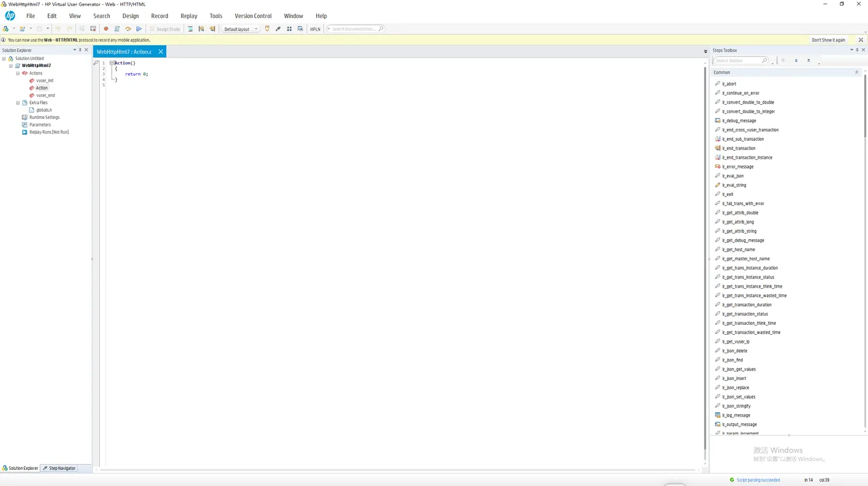Viewport: 868px width, 486px height.
Task: Switch to the Step Navigator tab
Action: coord(59,468)
